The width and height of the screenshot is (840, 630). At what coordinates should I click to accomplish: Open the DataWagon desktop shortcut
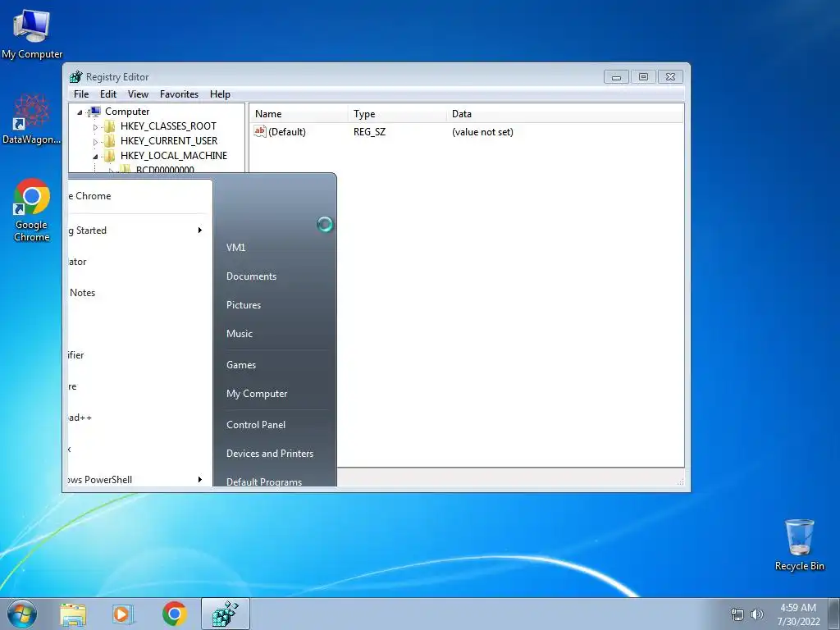coord(32,119)
